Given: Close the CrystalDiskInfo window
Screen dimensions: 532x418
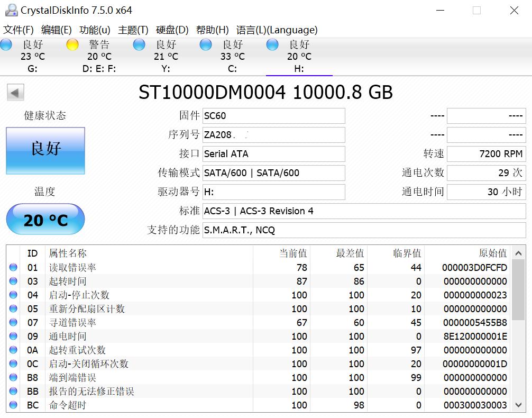Looking at the screenshot, I should [515, 11].
